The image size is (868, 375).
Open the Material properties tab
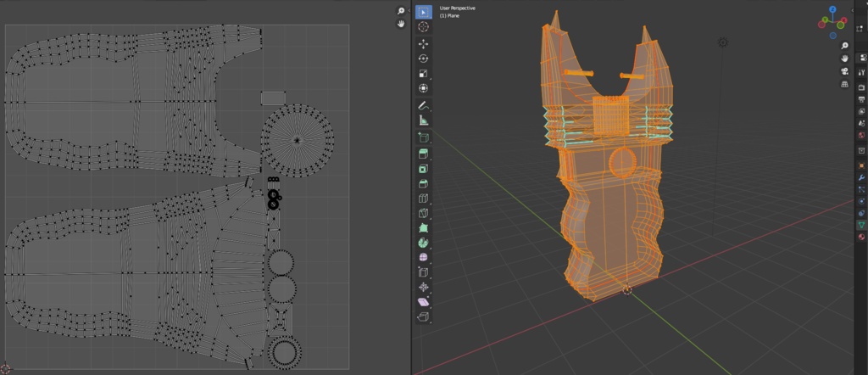(861, 237)
